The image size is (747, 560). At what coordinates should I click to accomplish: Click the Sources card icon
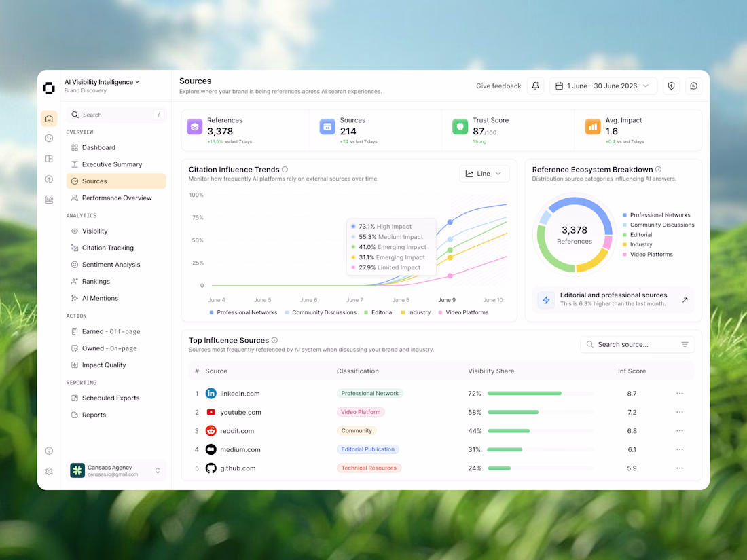[x=327, y=127]
